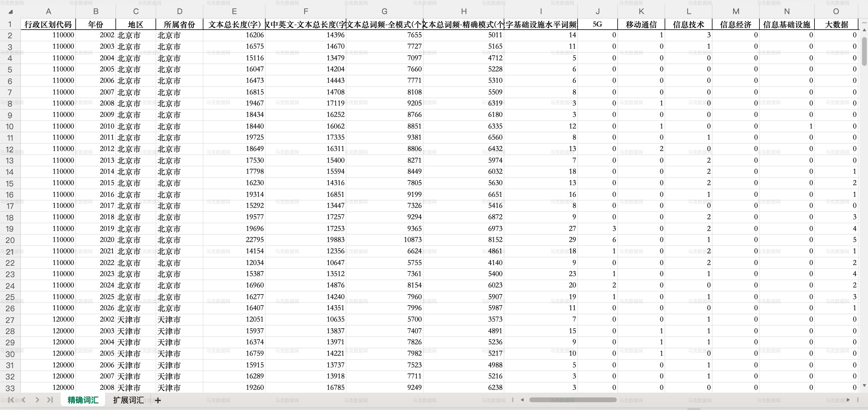The width and height of the screenshot is (868, 410).
Task: Go to last sheet navigation arrow
Action: click(50, 400)
